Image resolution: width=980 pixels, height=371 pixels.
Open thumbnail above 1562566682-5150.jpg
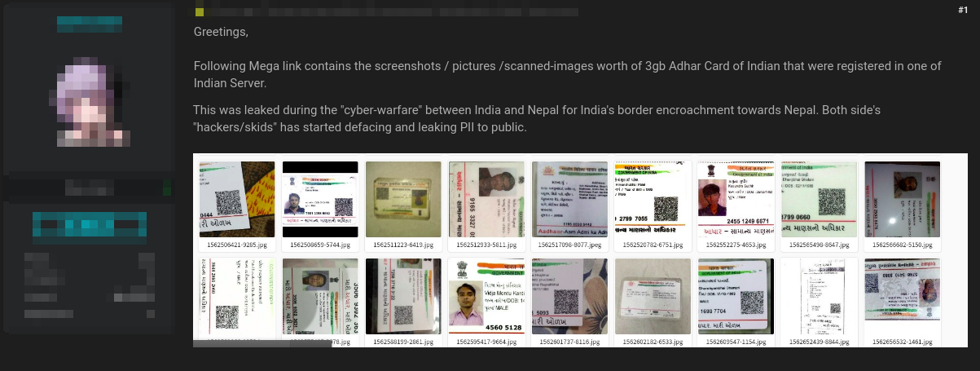point(902,199)
